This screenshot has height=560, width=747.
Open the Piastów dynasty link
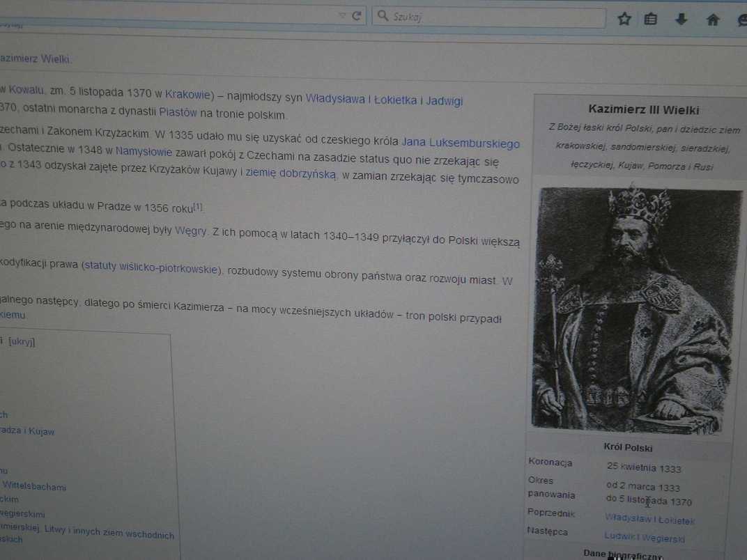178,112
